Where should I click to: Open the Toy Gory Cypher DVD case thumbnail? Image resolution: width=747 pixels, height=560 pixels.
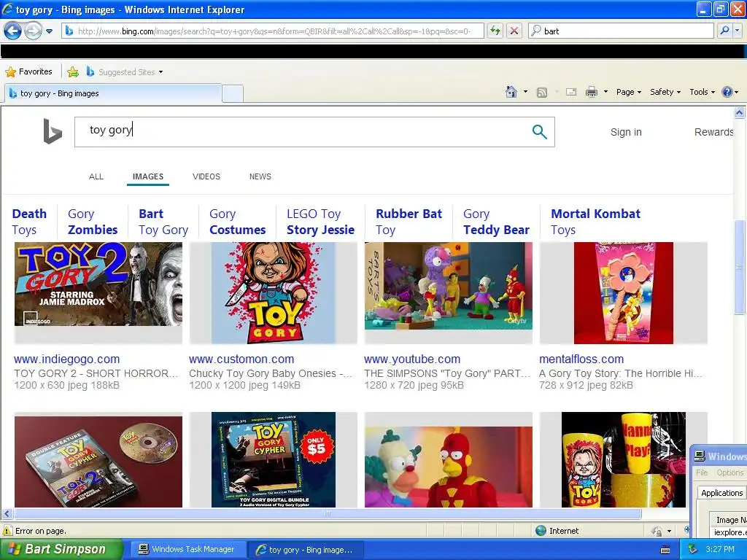pos(98,462)
